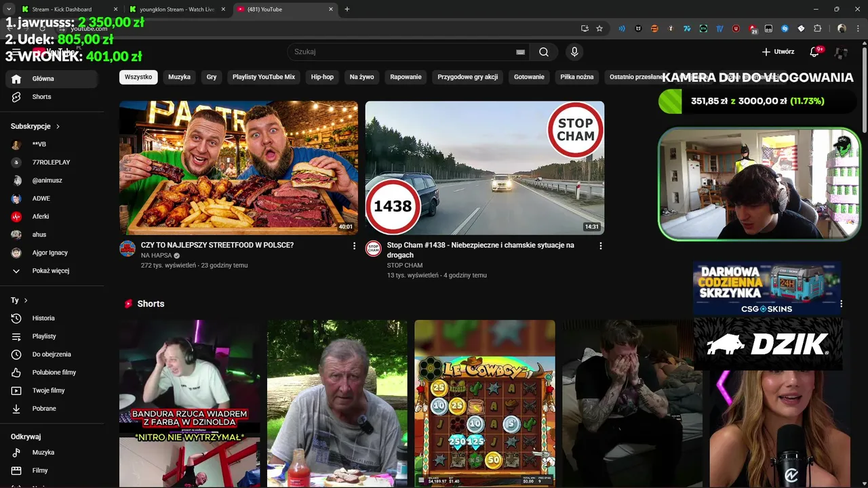Expand the Subskrypcje section chevron
This screenshot has height=488, width=868.
tap(58, 126)
